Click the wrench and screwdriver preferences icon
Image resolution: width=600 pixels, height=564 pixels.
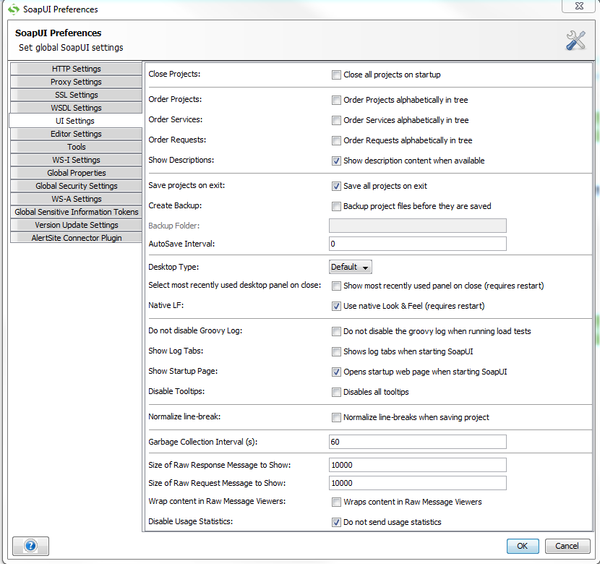(576, 41)
